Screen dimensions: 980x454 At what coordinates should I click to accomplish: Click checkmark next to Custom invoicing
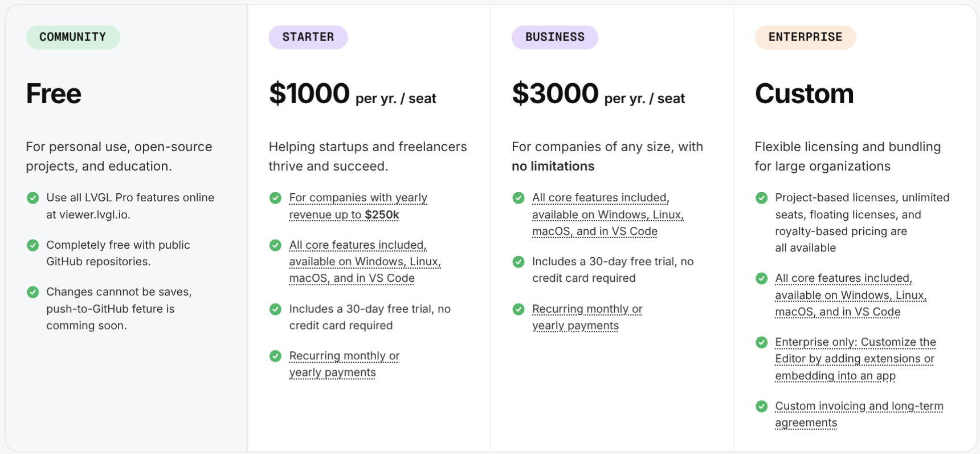(x=761, y=406)
